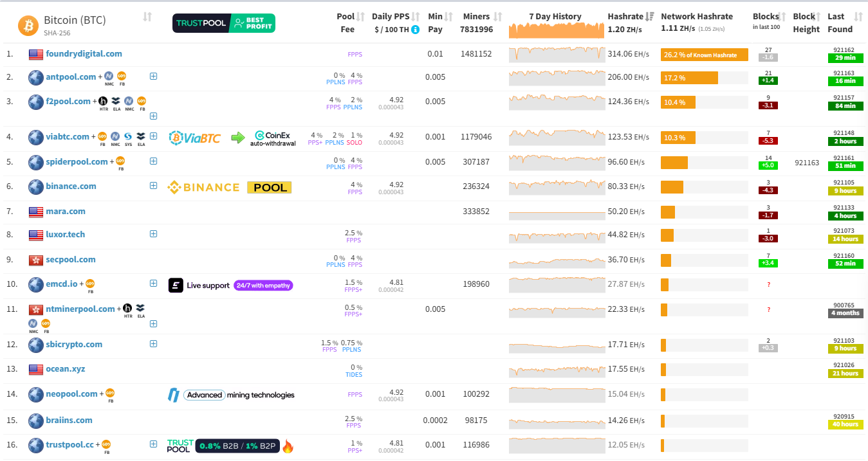
Task: Click the ELA coin icon in viabtc.com row
Action: [x=141, y=136]
